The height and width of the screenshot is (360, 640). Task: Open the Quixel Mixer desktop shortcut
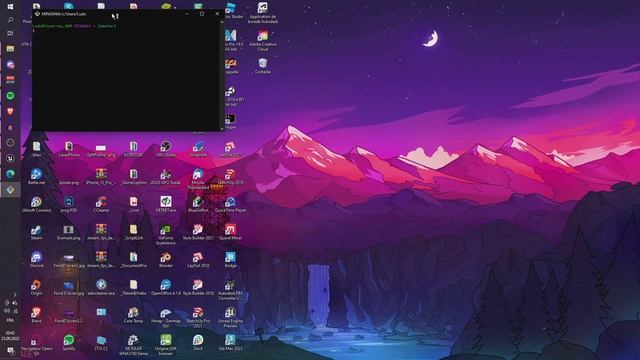(230, 232)
